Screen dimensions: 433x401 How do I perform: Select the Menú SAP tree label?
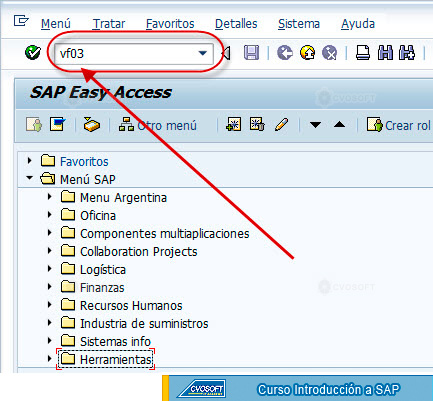coord(88,180)
